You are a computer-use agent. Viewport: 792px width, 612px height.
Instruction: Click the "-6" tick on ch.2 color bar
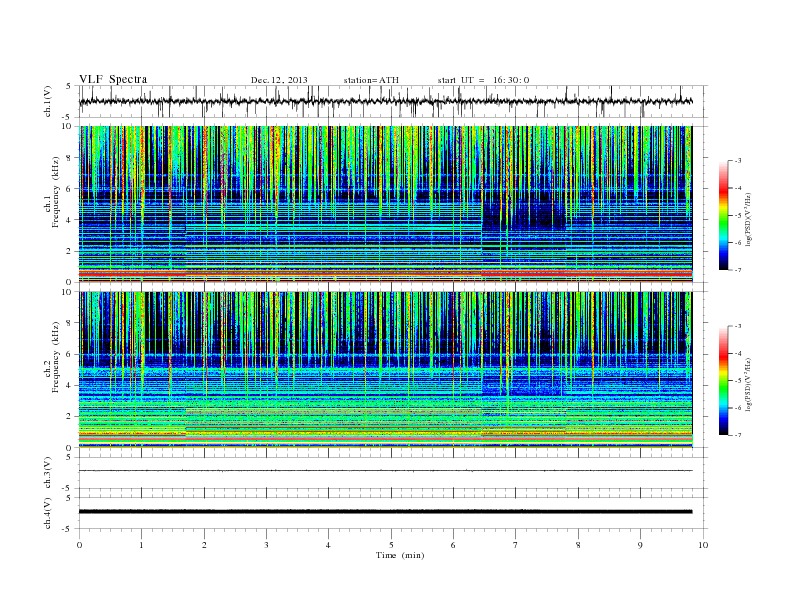[738, 408]
